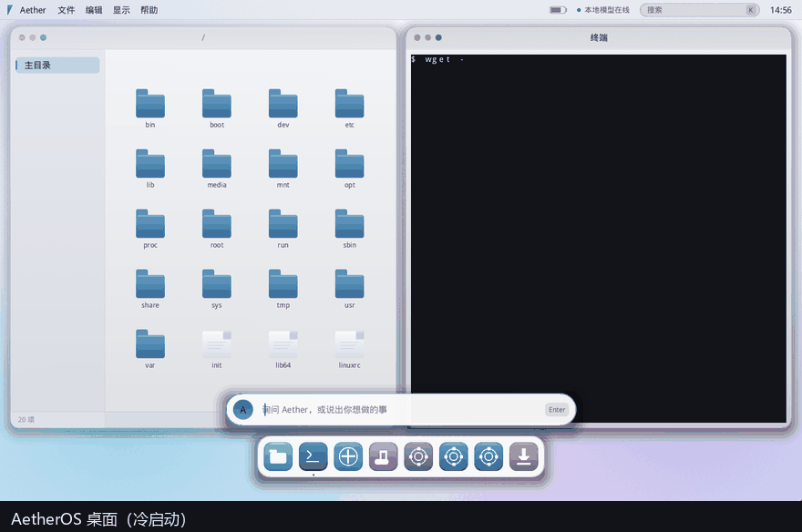Pick the lib folder icon
Viewport: 802px width, 532px height.
tap(149, 164)
